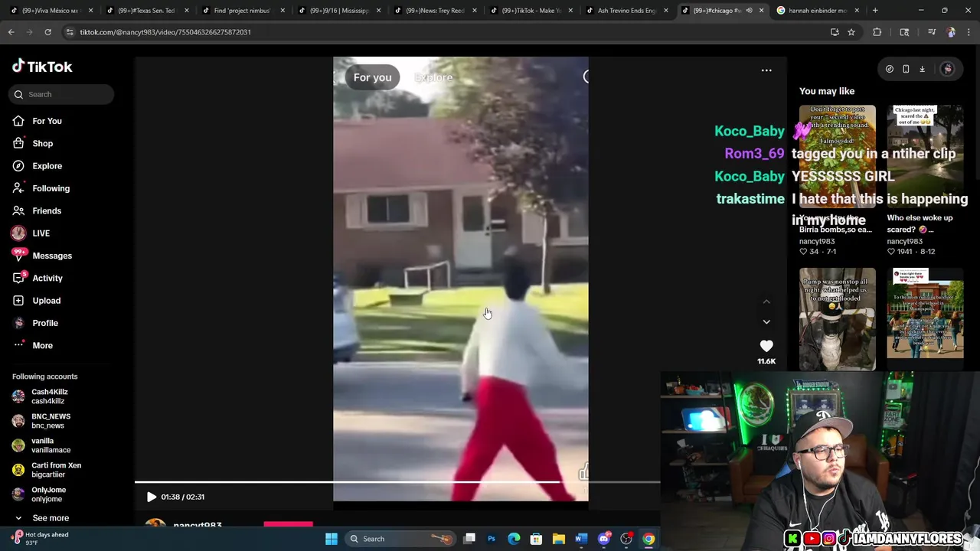Open the video three-dots options menu
The height and width of the screenshot is (551, 980).
(x=766, y=70)
